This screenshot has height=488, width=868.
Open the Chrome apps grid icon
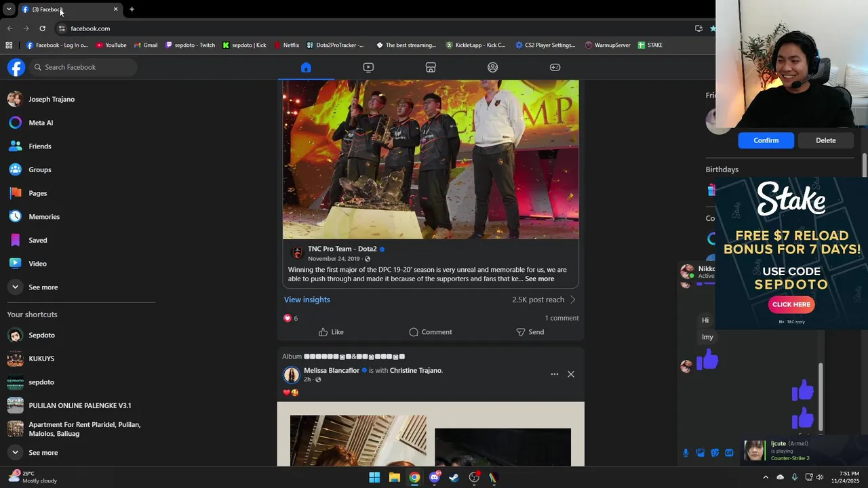[x=9, y=45]
